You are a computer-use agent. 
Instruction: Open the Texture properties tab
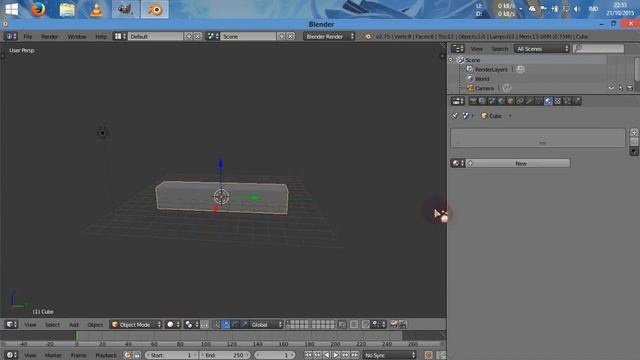point(558,101)
